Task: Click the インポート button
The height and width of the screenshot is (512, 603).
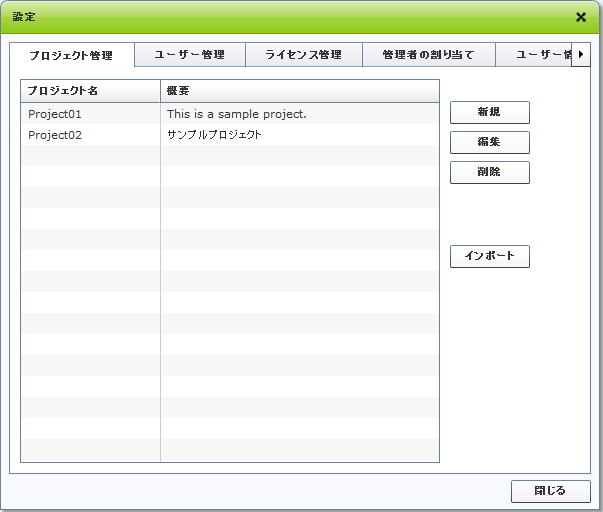Action: pyautogui.click(x=490, y=256)
